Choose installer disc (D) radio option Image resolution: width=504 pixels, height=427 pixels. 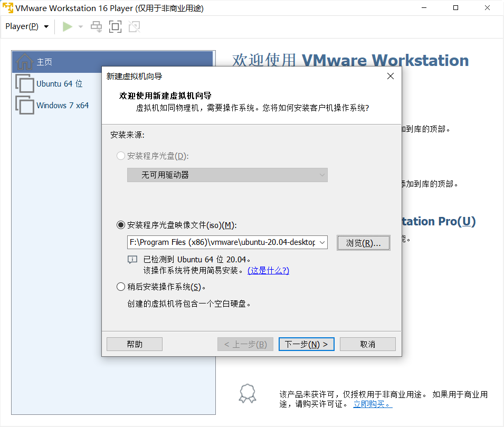(x=120, y=156)
